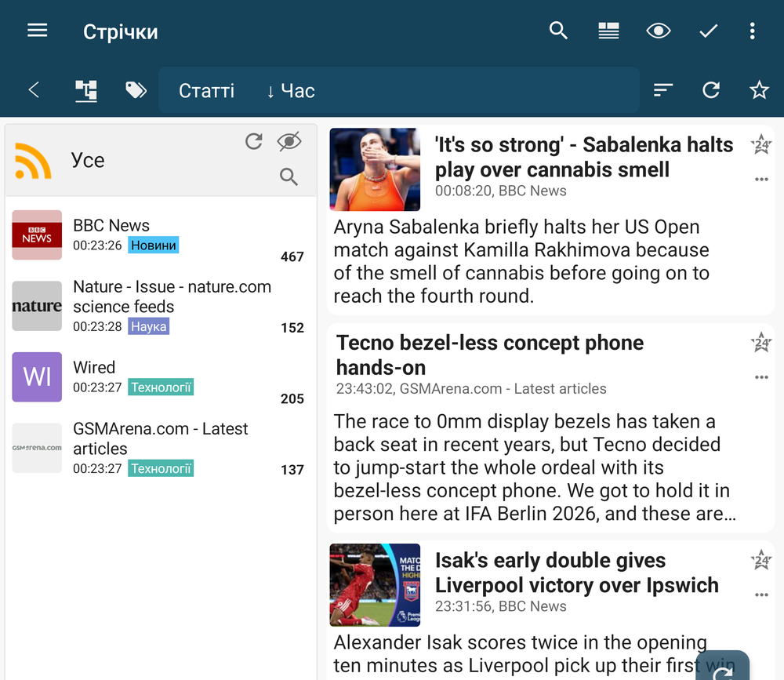The image size is (784, 680).
Task: Click Технології tag under GSMArena
Action: 161,468
